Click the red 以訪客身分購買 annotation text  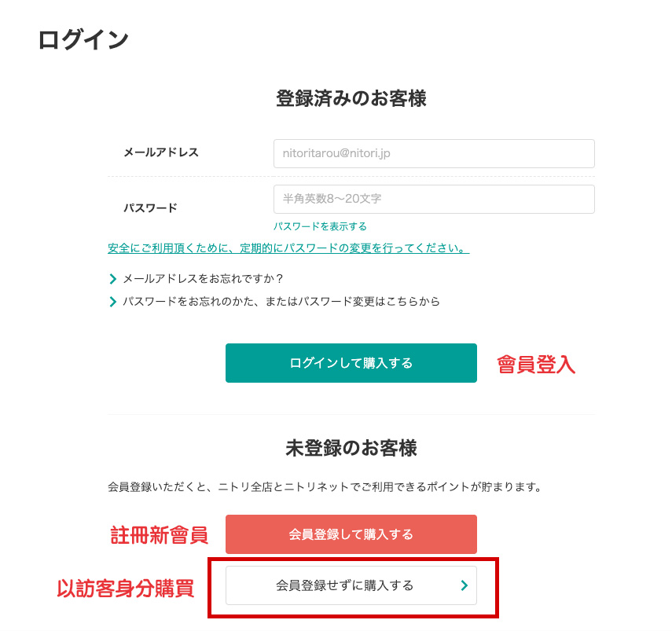(126, 588)
